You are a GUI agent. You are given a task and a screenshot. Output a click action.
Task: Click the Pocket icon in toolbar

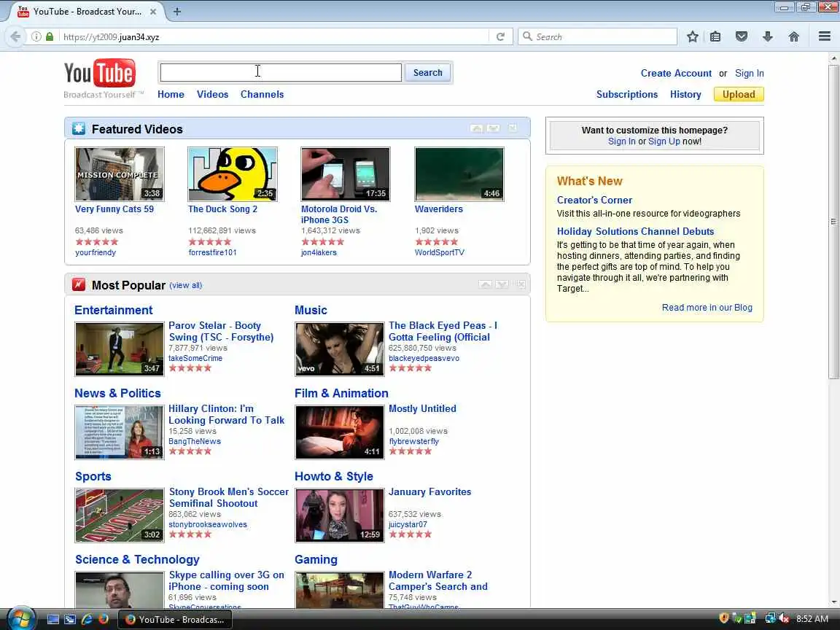click(742, 36)
